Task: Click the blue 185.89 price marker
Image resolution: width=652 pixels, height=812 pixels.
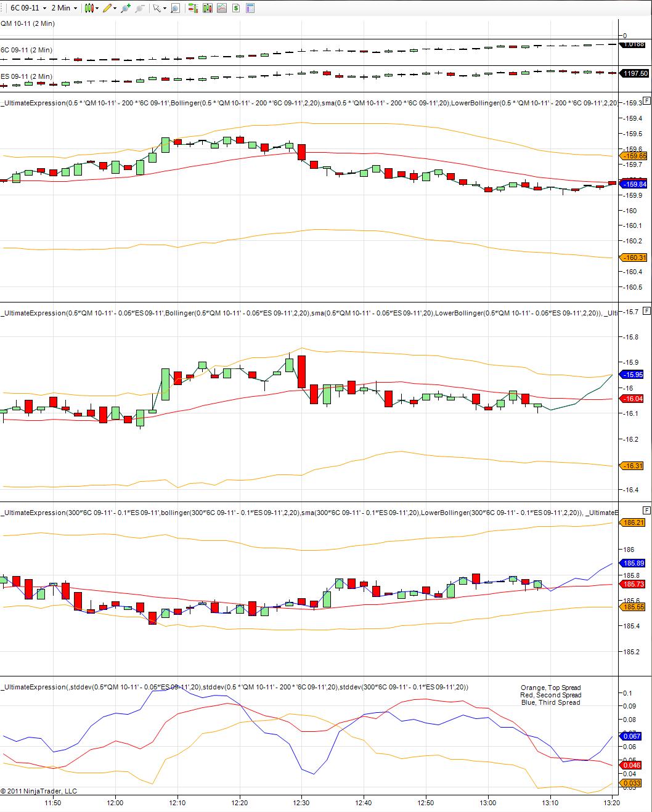Action: click(x=633, y=563)
